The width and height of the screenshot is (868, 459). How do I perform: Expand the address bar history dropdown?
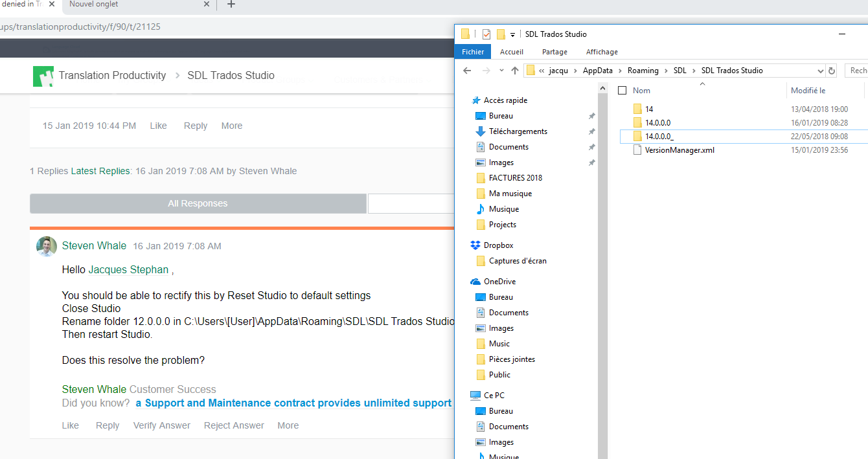click(820, 71)
